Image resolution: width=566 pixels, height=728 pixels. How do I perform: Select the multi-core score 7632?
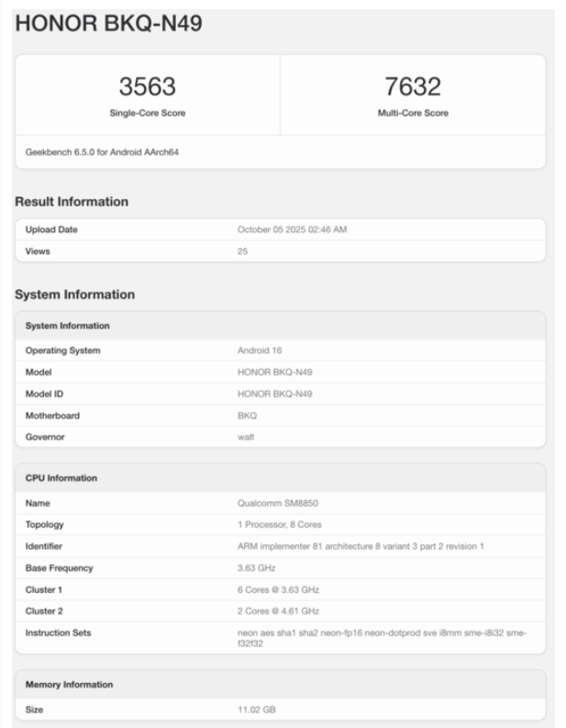[x=413, y=86]
